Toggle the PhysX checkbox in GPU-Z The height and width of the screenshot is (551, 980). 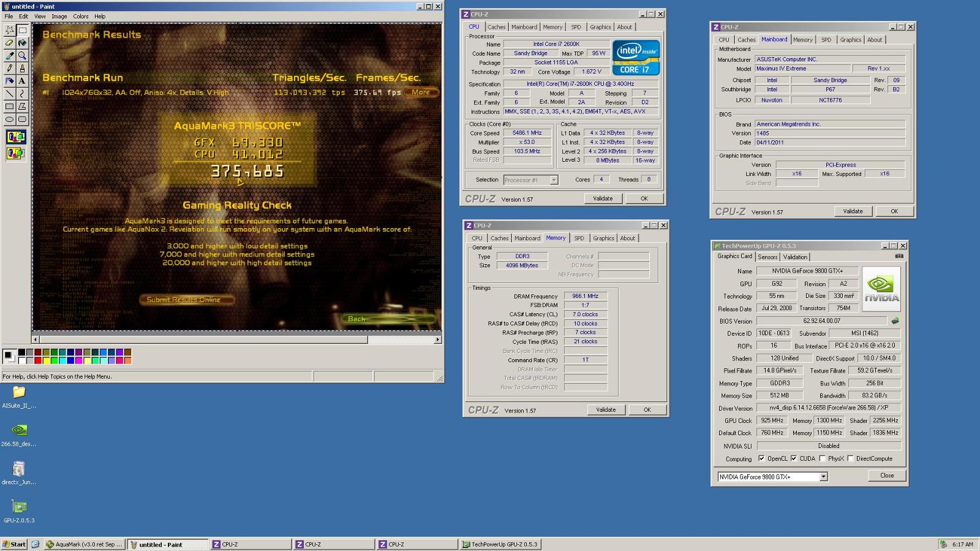pyautogui.click(x=823, y=458)
